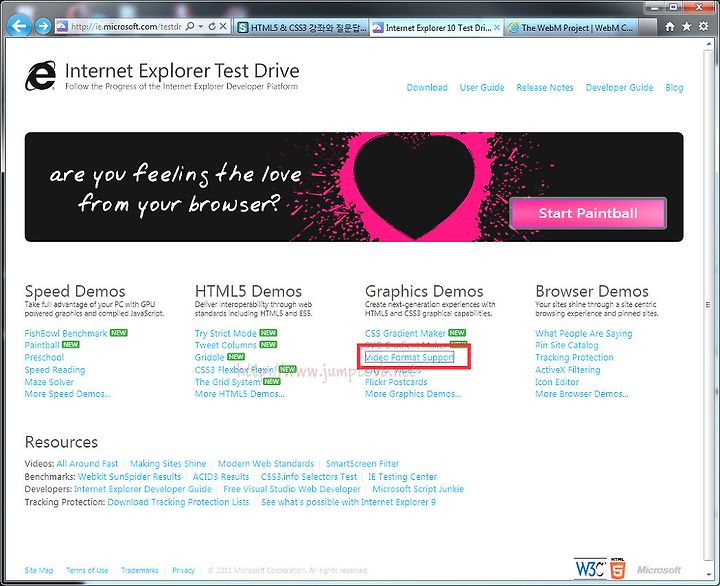
Task: Click the Start Paintball button
Action: coord(588,213)
